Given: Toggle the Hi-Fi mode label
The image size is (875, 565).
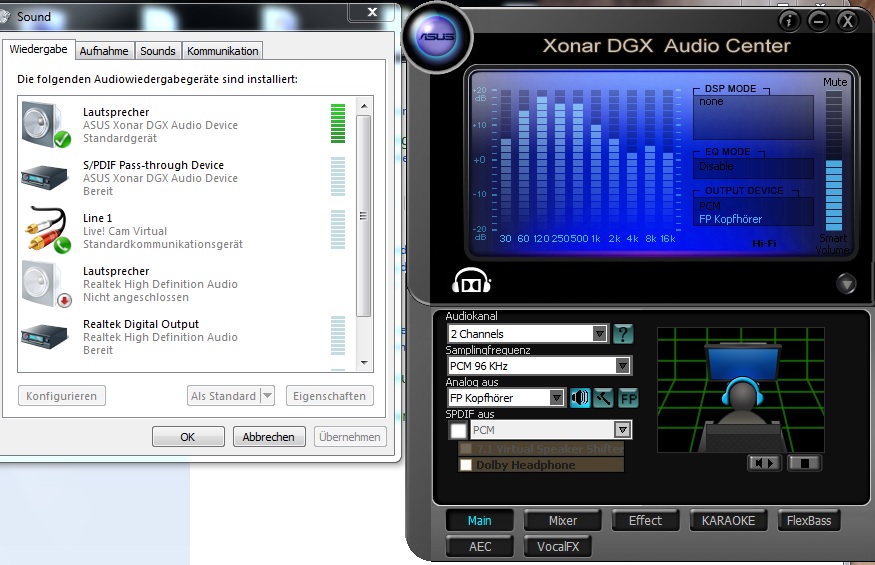Looking at the screenshot, I should (x=764, y=243).
